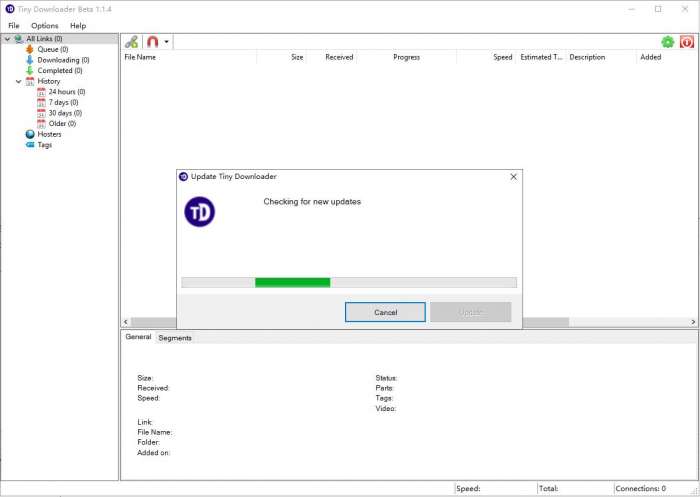Click the Older calendar icon
Screen dimensions: 700x497
41,124
